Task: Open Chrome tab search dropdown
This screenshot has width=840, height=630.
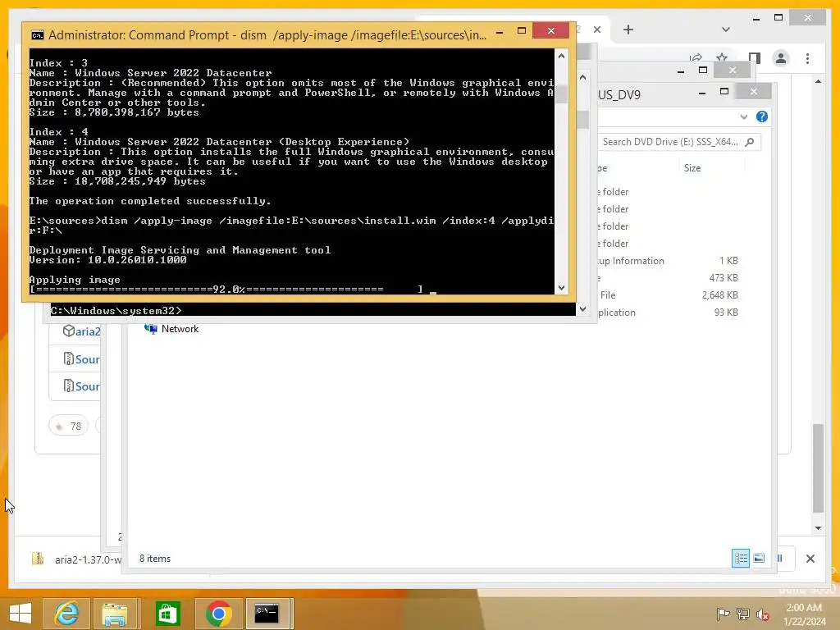Action: point(726,30)
